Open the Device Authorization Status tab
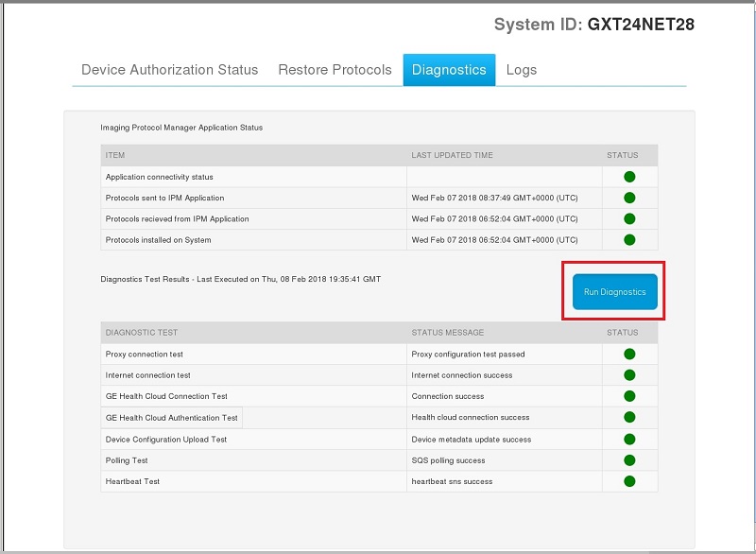Image resolution: width=756 pixels, height=554 pixels. point(169,70)
